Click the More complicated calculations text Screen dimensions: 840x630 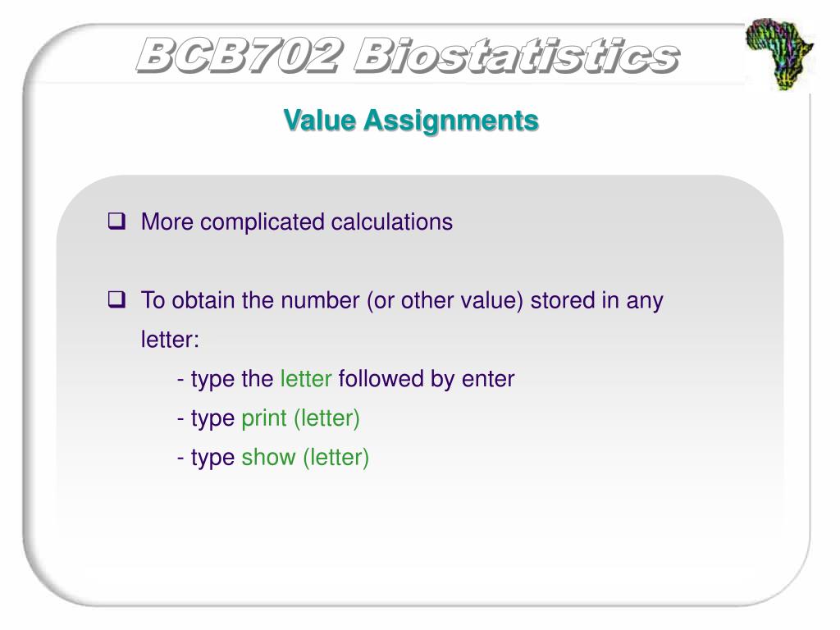[x=297, y=222]
